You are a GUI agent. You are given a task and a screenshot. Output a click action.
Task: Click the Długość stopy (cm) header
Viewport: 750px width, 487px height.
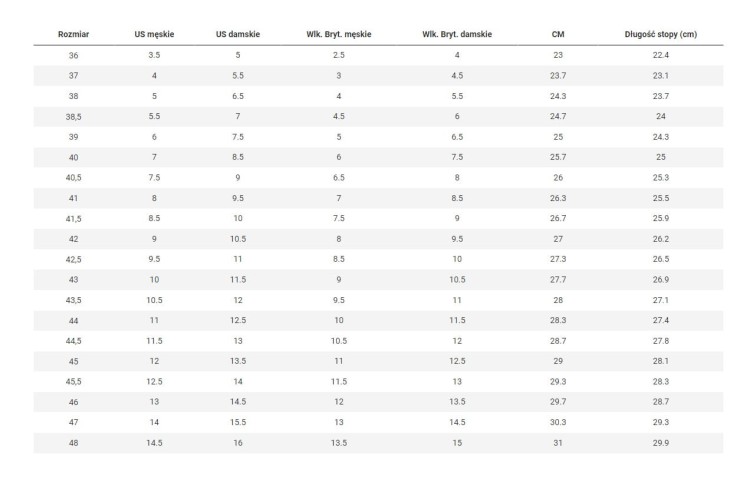661,34
